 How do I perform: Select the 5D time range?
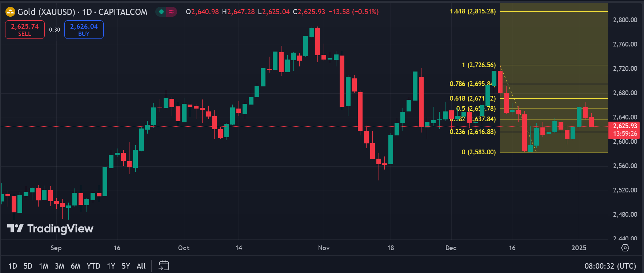click(28, 266)
